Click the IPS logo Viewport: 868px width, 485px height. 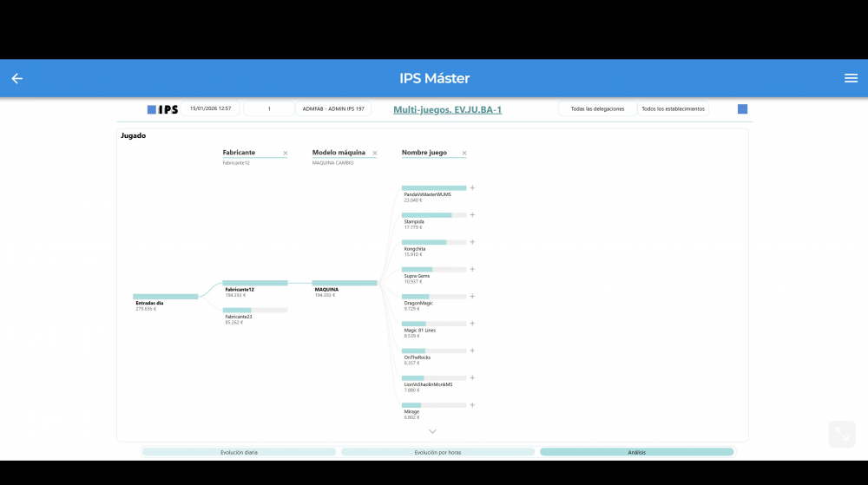[x=163, y=109]
